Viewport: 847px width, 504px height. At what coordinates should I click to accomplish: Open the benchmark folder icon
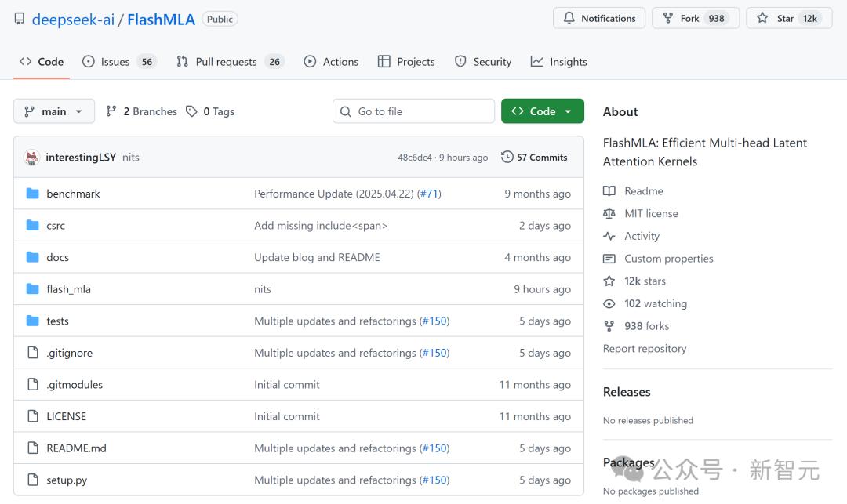click(x=32, y=194)
